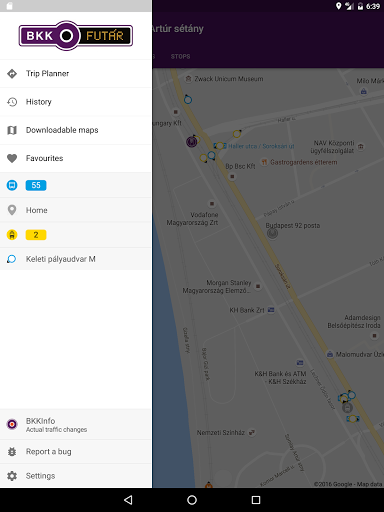Viewport: 384px width, 512px height.
Task: Tap the Home location pin icon
Action: (x=12, y=210)
